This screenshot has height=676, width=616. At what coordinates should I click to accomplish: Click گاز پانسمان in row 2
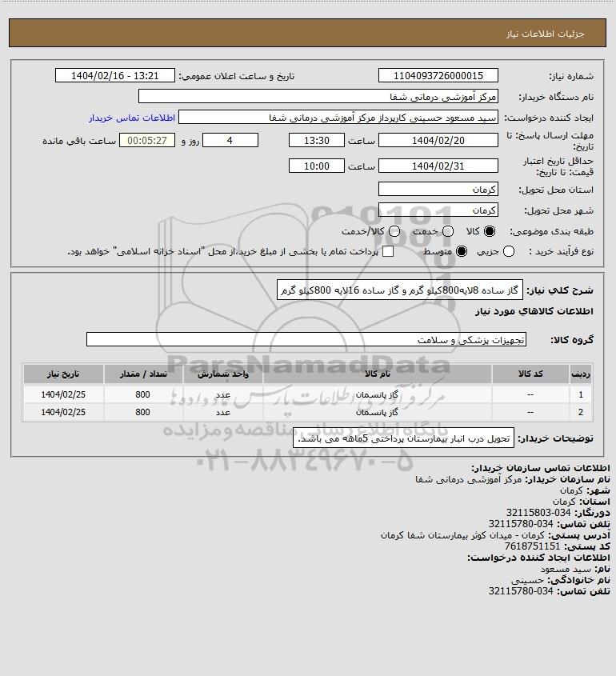coord(377,412)
